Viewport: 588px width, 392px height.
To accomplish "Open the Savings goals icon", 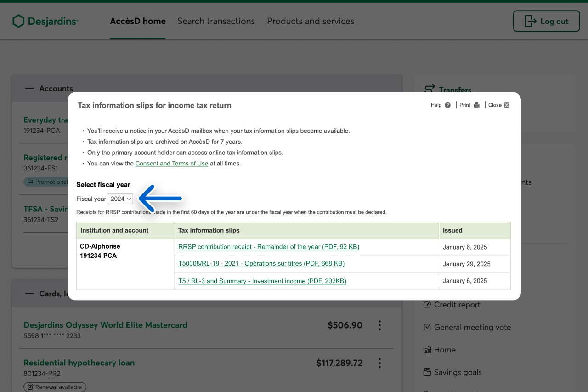I will click(427, 372).
